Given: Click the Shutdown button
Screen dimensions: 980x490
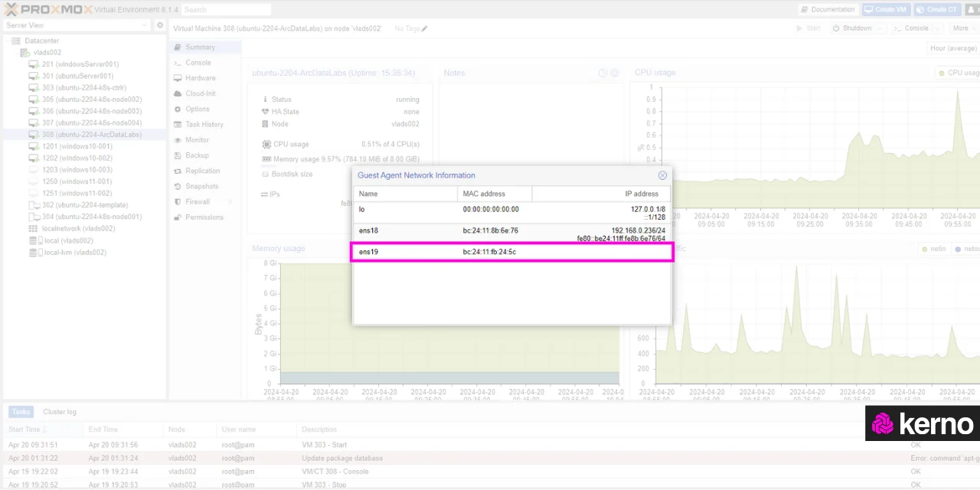Looking at the screenshot, I should tap(851, 28).
